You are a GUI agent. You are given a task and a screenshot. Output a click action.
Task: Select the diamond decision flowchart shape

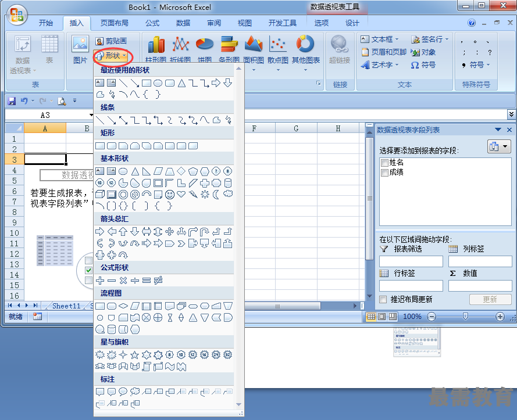123,306
